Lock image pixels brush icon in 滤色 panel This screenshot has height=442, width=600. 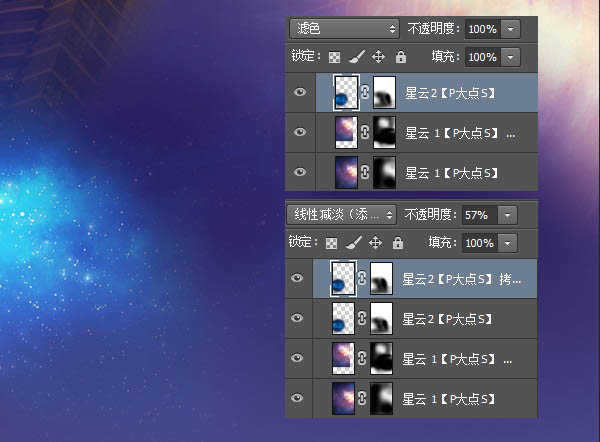pos(357,57)
